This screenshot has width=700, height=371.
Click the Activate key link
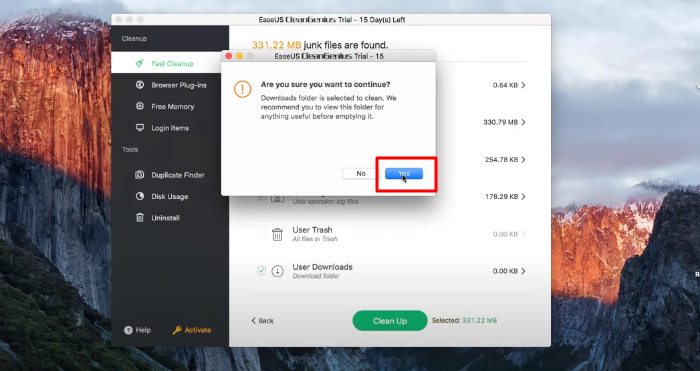click(192, 330)
